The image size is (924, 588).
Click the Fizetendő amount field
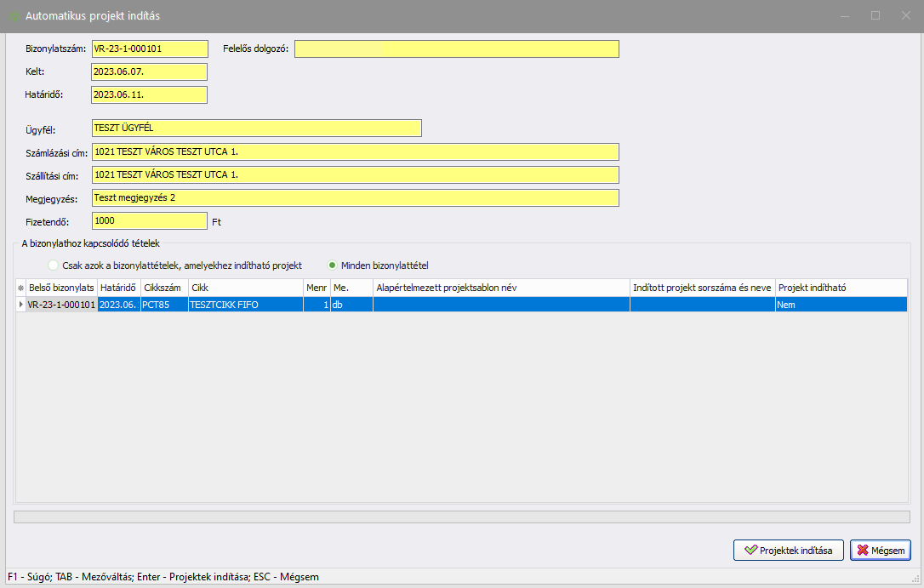tap(149, 220)
